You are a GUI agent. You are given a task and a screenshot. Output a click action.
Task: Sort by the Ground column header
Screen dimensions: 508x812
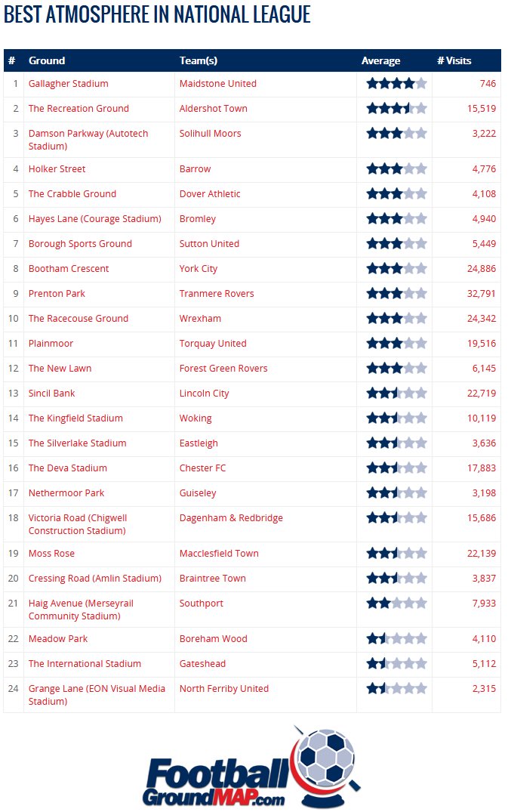(47, 60)
